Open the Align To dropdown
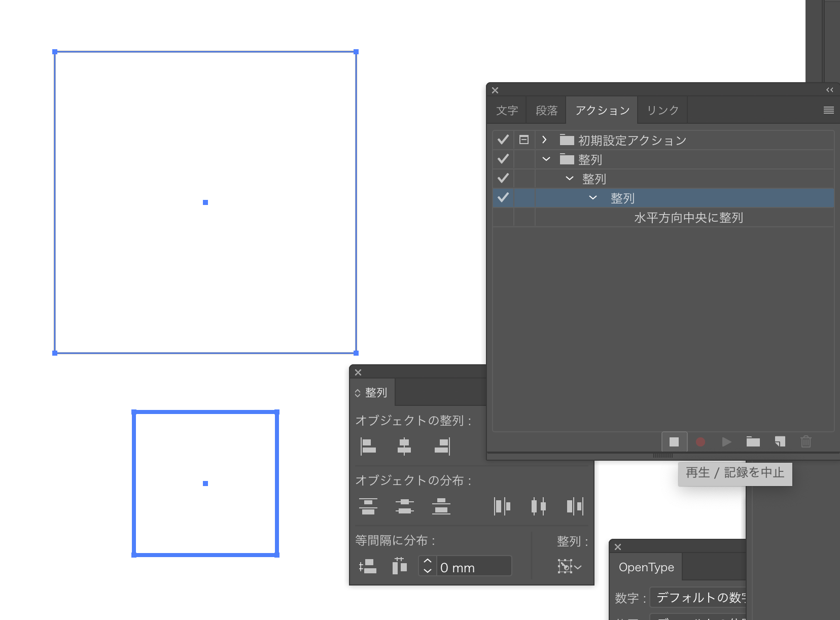Screen dimensions: 840x620 (569, 566)
